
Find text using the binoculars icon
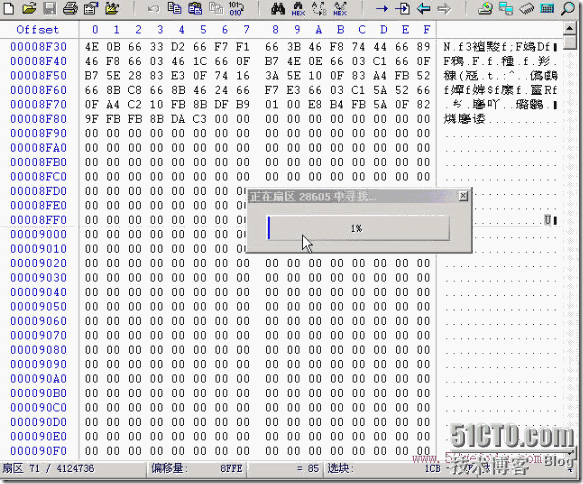click(278, 8)
